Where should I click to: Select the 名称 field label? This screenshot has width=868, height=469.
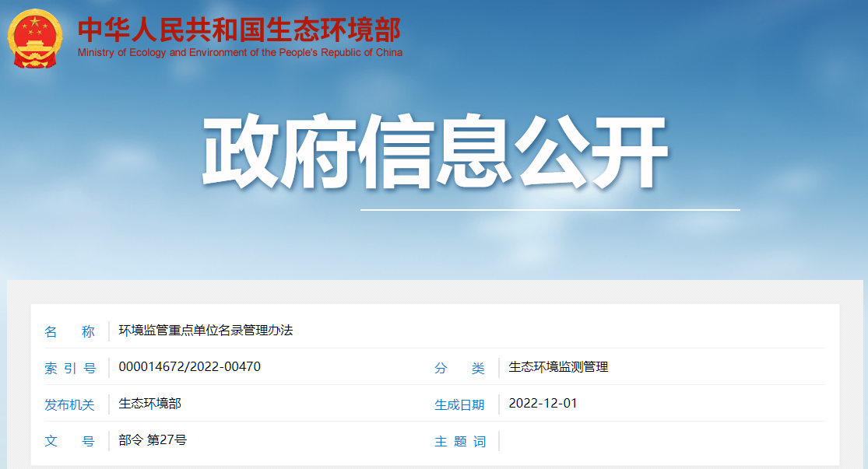point(70,331)
